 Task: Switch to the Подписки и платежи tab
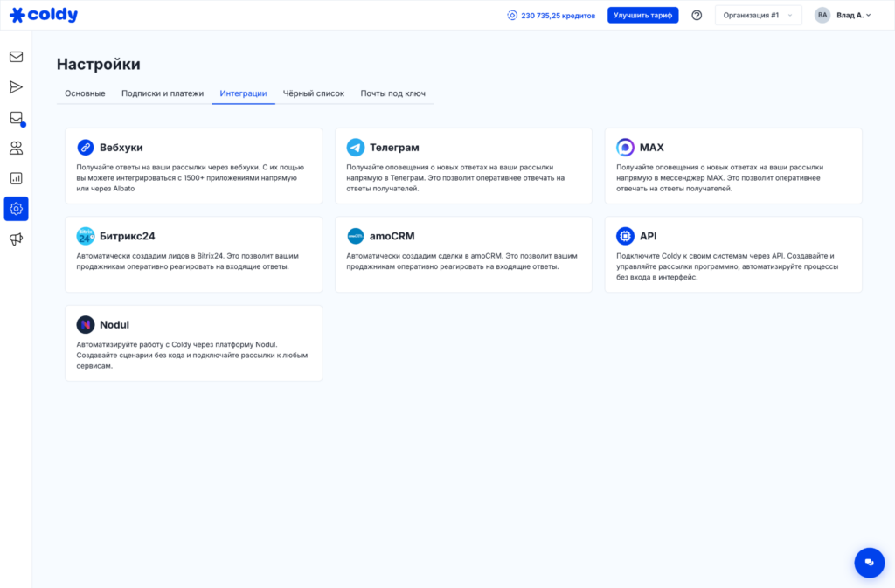click(163, 93)
